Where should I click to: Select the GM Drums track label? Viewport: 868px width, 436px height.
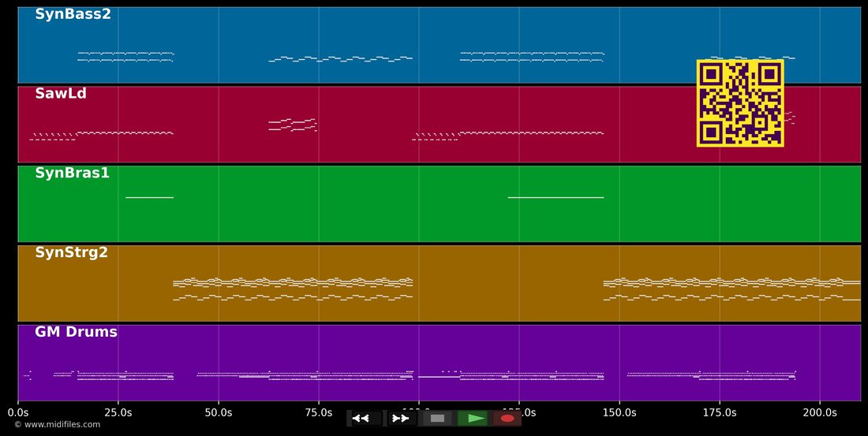[76, 332]
